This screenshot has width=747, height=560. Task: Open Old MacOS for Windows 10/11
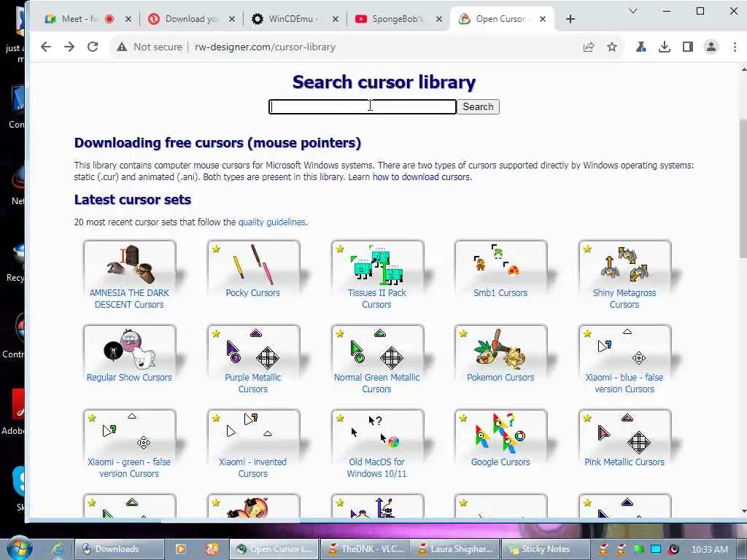coord(377,467)
